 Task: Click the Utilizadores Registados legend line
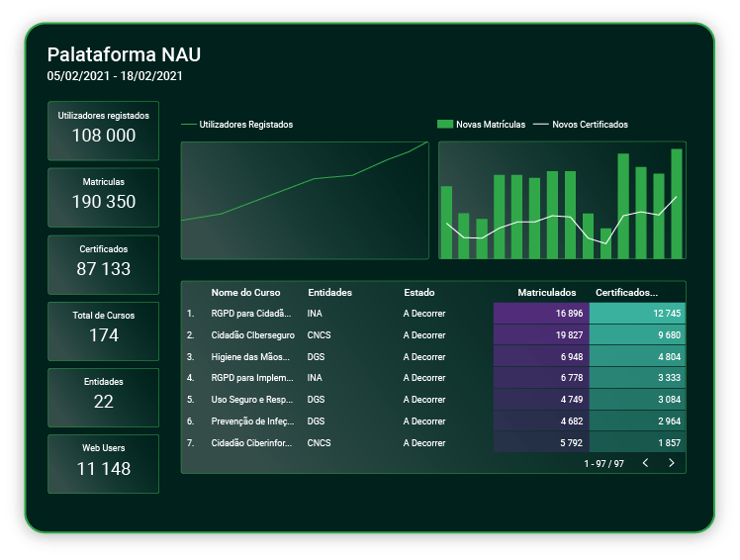click(189, 125)
